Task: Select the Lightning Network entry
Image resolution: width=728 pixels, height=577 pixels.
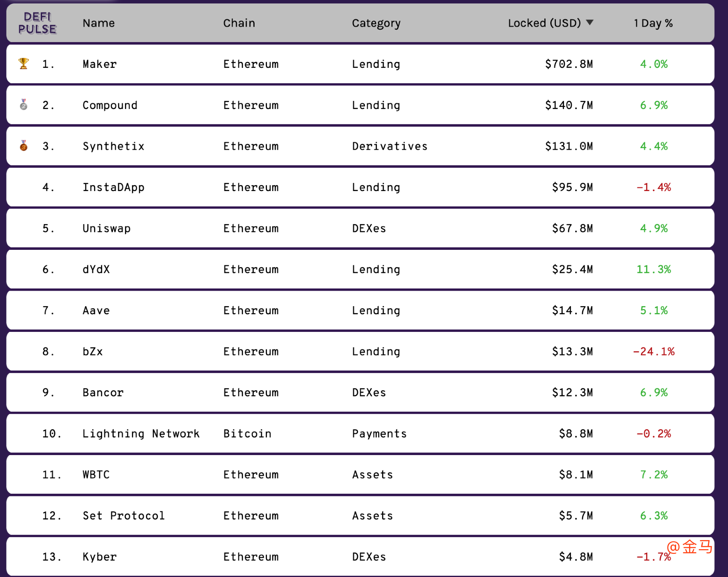Action: pyautogui.click(x=141, y=434)
